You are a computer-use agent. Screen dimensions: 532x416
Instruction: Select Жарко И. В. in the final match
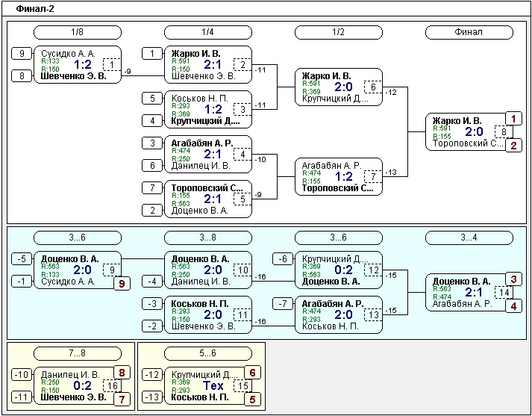pos(457,120)
